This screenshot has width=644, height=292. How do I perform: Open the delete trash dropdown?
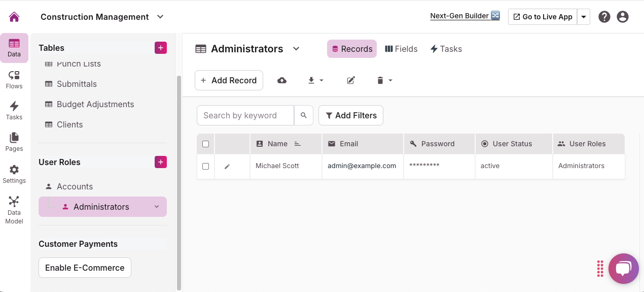coord(384,80)
